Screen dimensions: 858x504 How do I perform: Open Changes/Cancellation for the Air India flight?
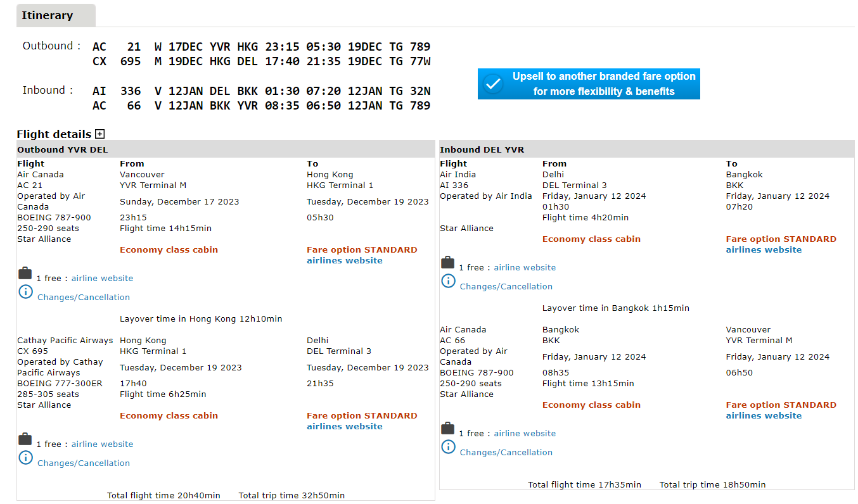[x=506, y=287]
